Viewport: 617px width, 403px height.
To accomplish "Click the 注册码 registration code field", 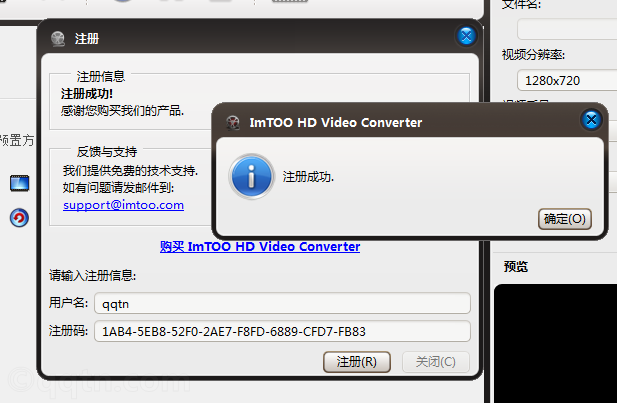I will click(x=282, y=331).
